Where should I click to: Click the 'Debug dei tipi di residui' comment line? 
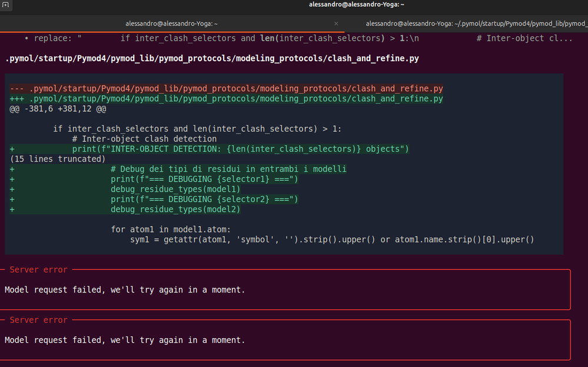[x=228, y=169]
